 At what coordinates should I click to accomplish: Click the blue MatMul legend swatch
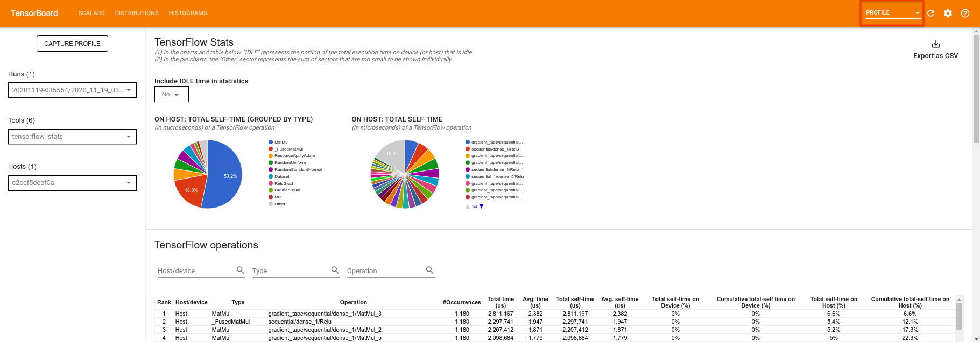coord(271,142)
